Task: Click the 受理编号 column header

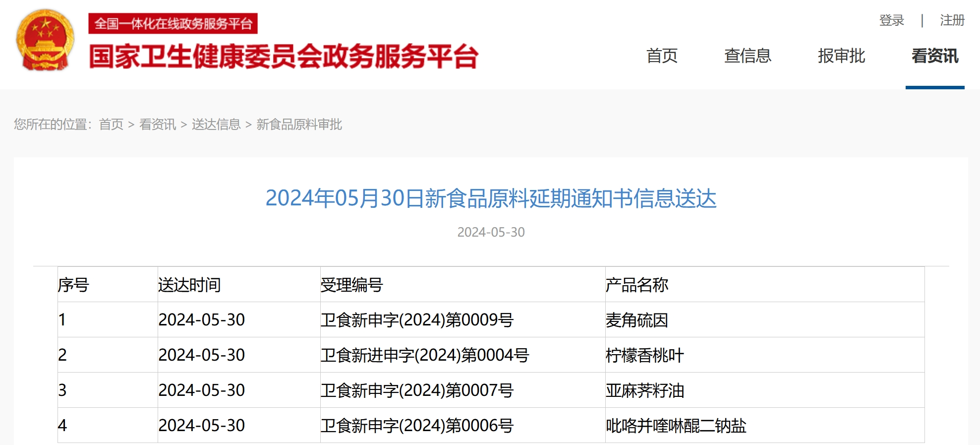Action: click(x=351, y=285)
